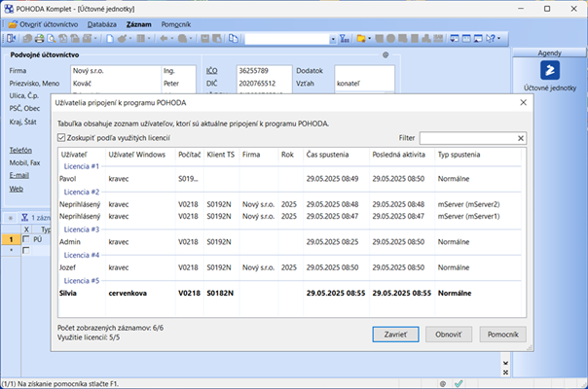Click the green checkmark icon in status bar
This screenshot has height=389, width=588.
tap(459, 383)
